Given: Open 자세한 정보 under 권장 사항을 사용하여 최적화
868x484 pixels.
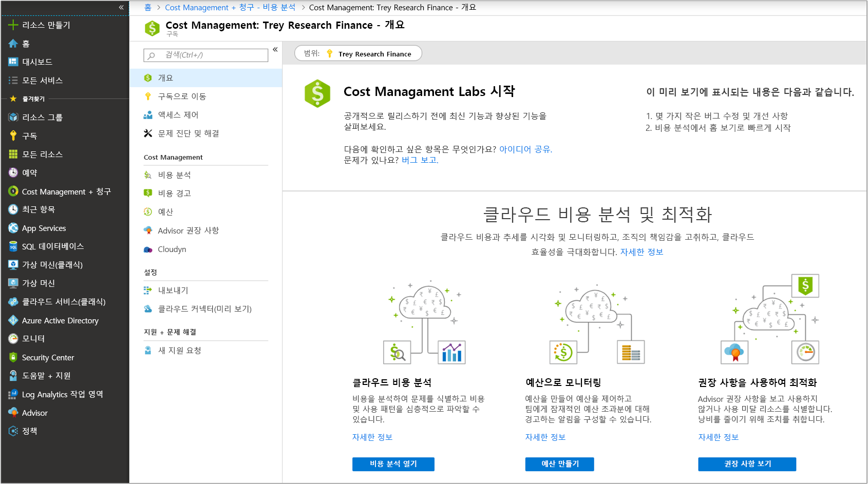Looking at the screenshot, I should (719, 437).
